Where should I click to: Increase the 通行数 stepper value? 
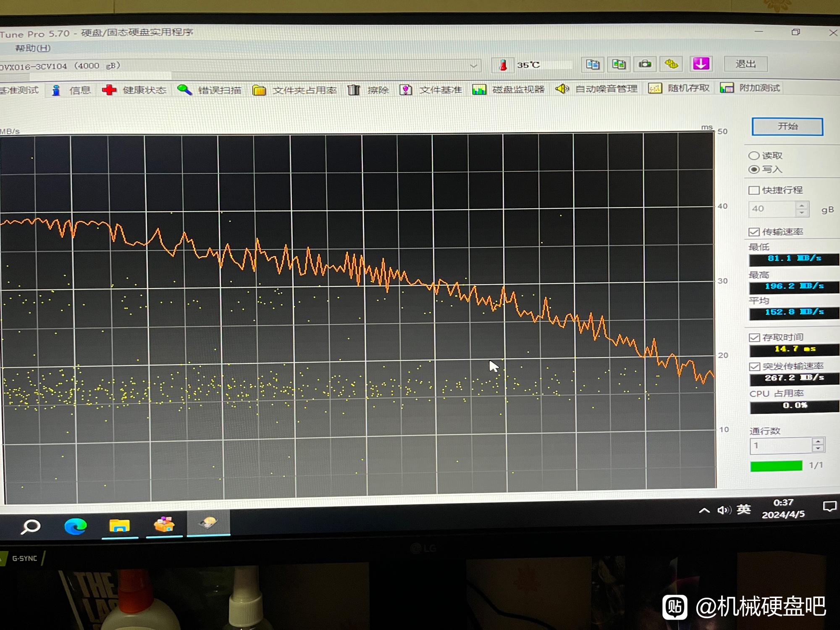click(818, 441)
